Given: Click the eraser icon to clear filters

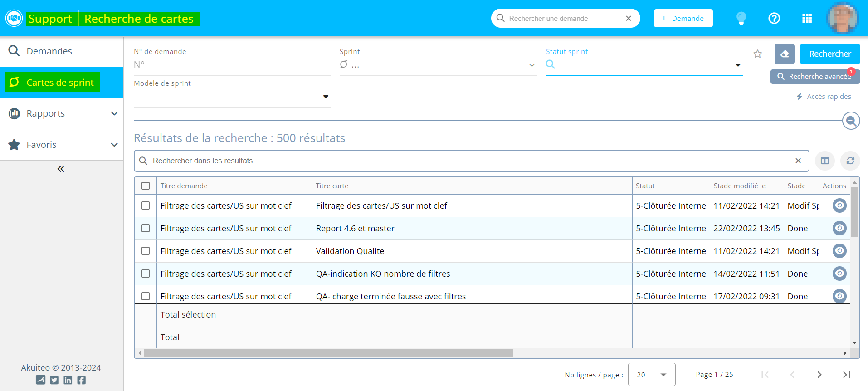Looking at the screenshot, I should pos(784,54).
